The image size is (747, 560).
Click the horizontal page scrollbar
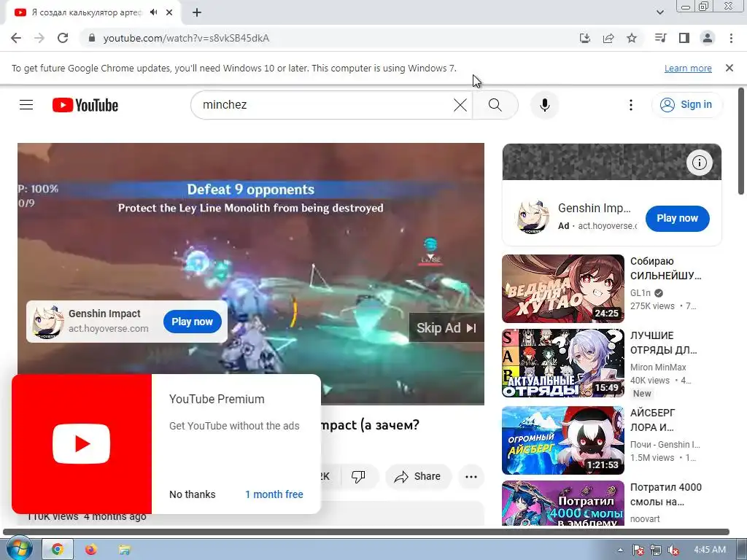[366, 532]
